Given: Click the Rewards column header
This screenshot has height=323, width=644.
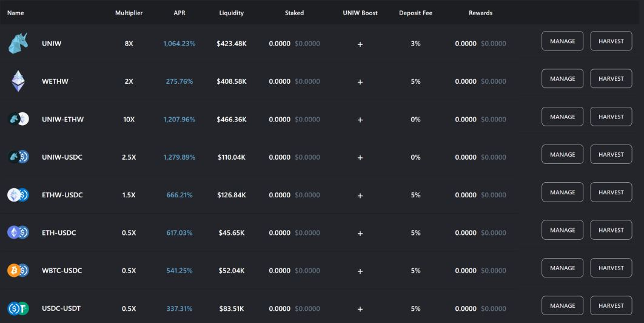Looking at the screenshot, I should coord(480,13).
